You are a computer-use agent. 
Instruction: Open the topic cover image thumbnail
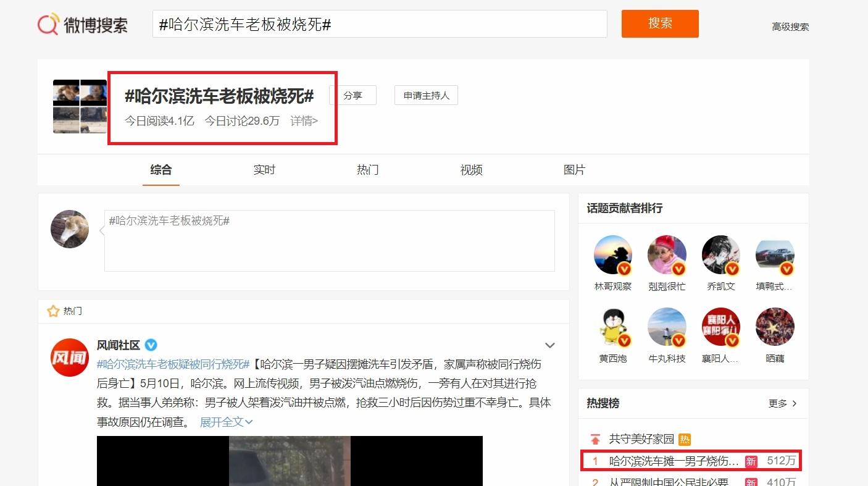[x=80, y=106]
